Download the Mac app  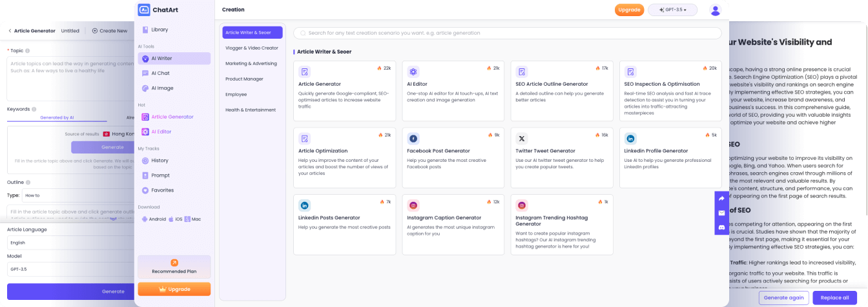click(192, 219)
